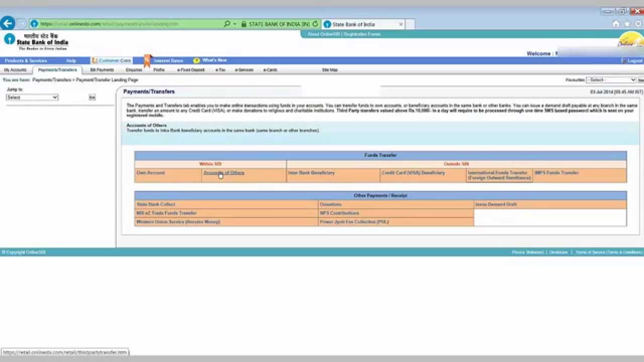
Task: Open the My Accounts tab
Action: [15, 70]
